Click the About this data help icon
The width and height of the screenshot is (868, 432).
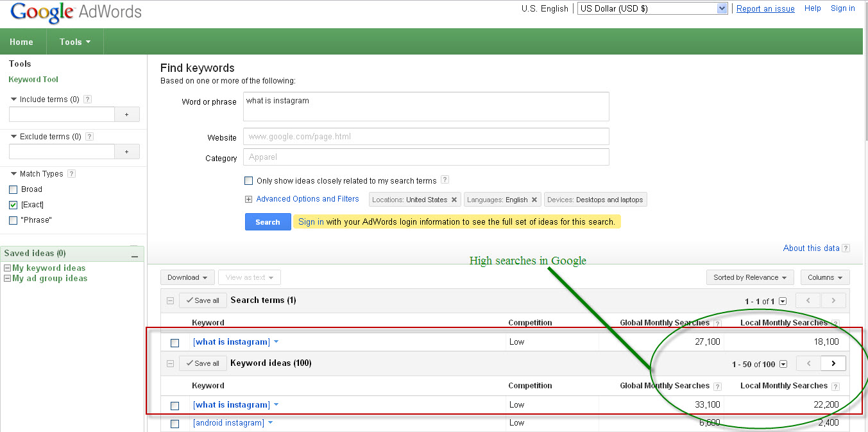pyautogui.click(x=846, y=248)
